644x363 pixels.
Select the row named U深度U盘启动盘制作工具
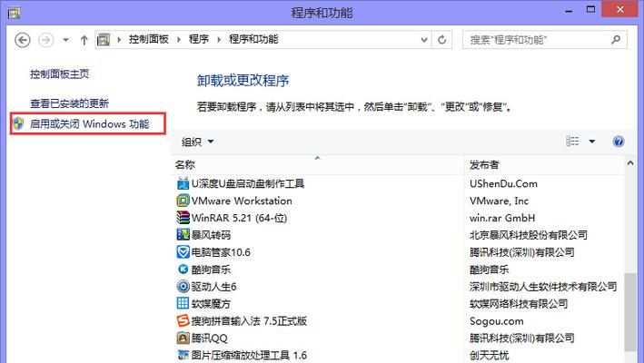click(397, 183)
